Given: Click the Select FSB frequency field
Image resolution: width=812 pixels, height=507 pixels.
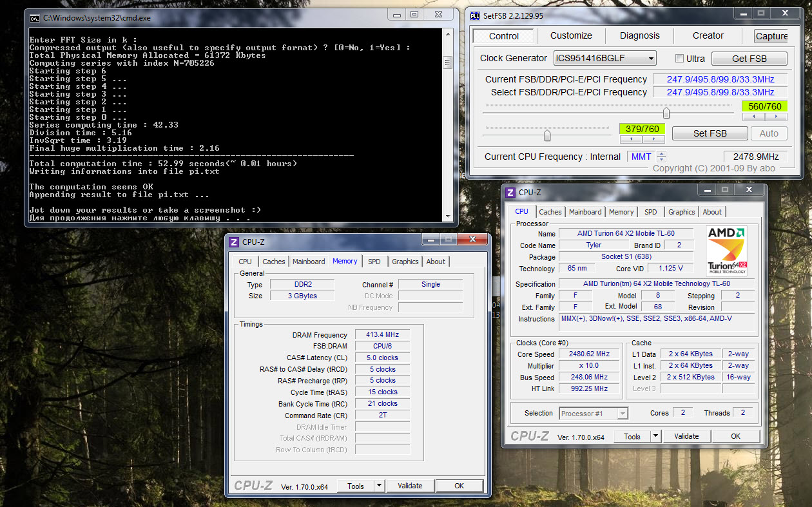Looking at the screenshot, I should pyautogui.click(x=720, y=92).
